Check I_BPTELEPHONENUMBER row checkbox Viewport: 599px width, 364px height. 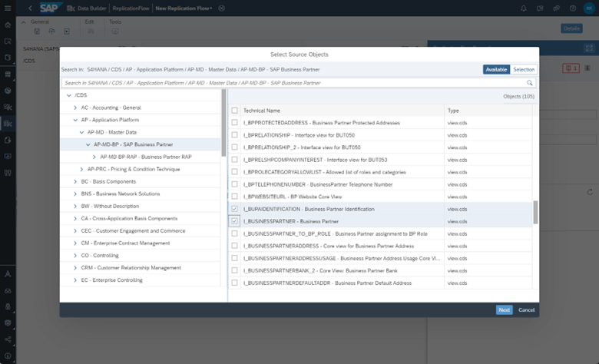point(234,184)
